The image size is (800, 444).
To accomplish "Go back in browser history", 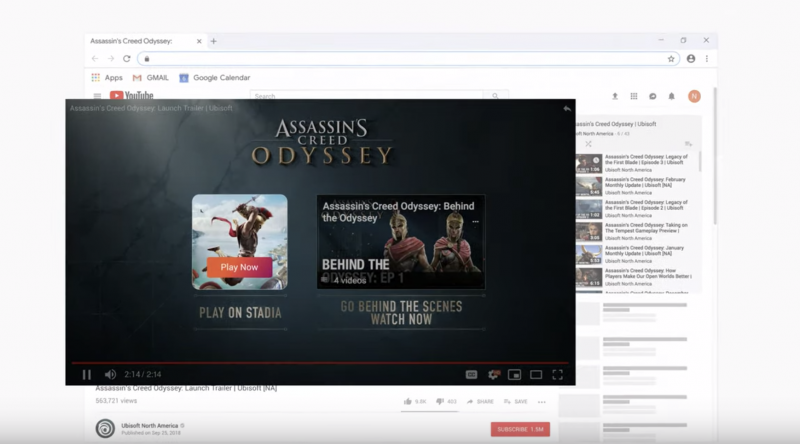I will [x=95, y=59].
